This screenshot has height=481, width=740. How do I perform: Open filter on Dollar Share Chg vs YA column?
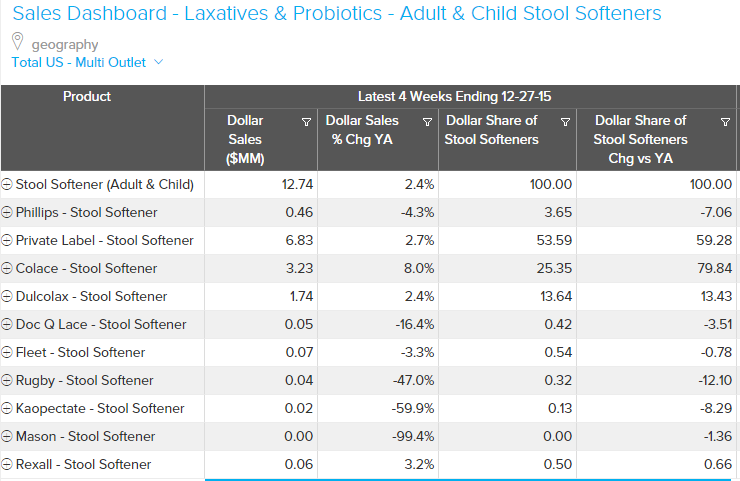725,121
